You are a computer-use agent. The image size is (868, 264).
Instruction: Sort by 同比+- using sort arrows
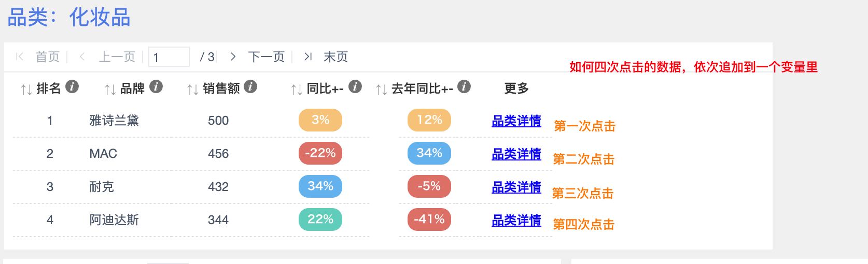(297, 90)
